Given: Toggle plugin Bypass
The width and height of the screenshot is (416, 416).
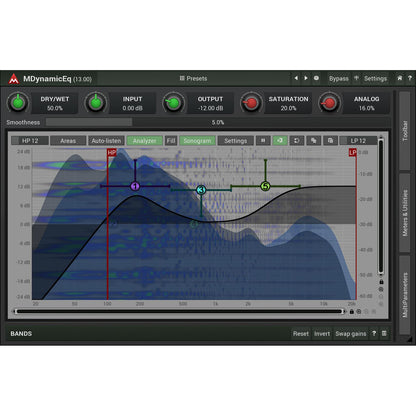Looking at the screenshot, I should (x=339, y=79).
